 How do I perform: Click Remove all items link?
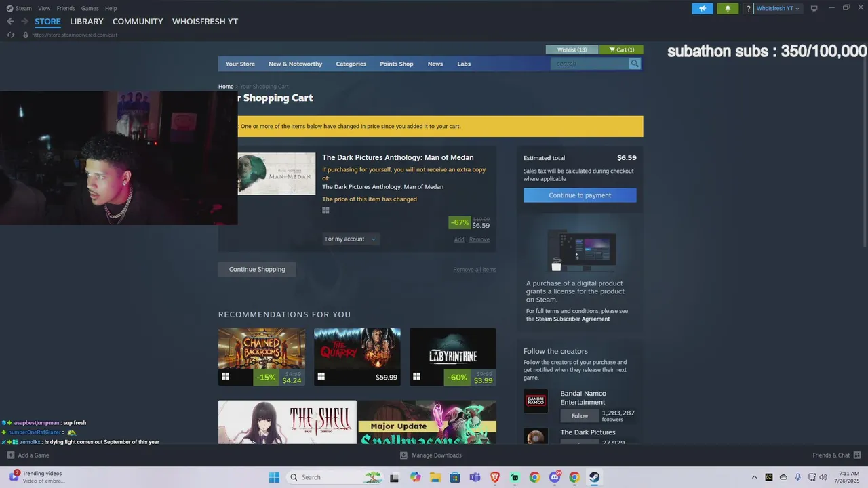point(475,270)
